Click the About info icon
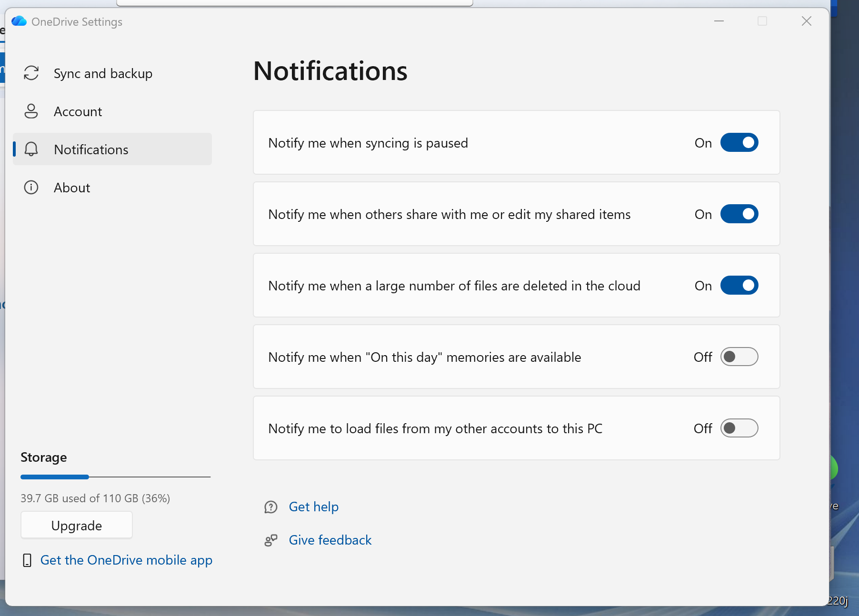 31,188
